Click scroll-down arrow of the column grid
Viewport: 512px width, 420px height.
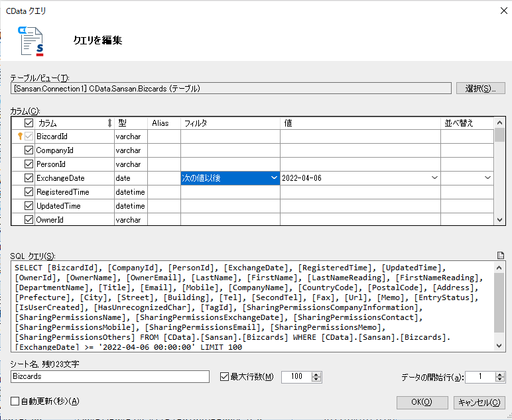499,220
